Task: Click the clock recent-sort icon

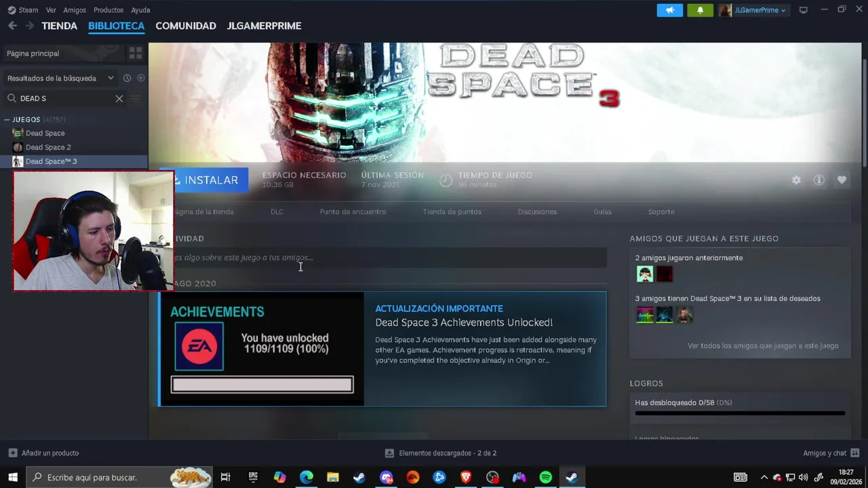Action: tap(127, 78)
